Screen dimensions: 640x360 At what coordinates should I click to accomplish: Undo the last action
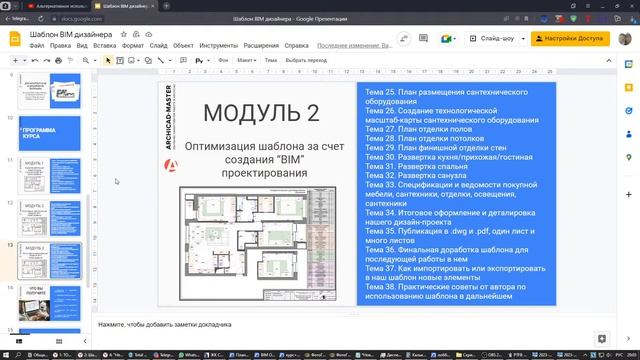[x=35, y=60]
